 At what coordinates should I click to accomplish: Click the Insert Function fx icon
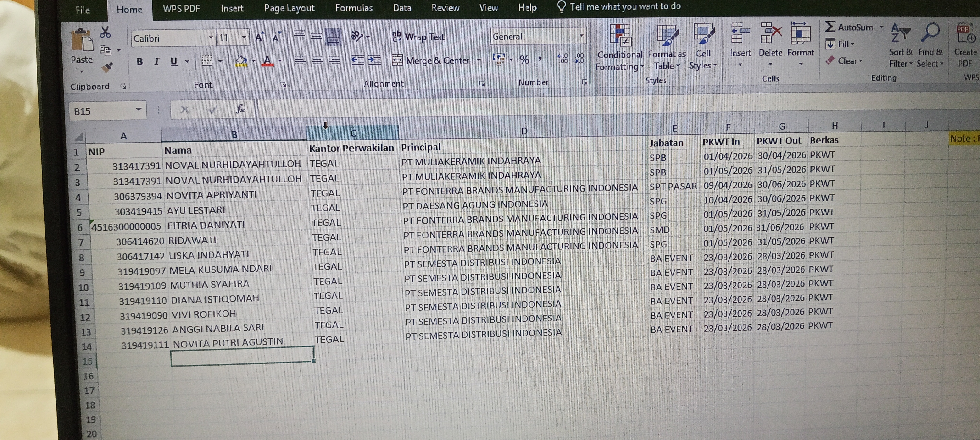[x=240, y=110]
